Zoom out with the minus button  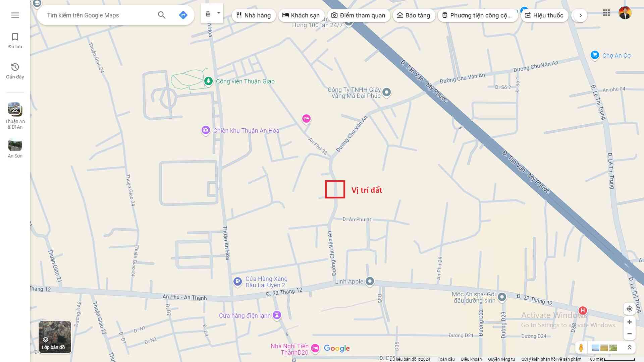(x=630, y=334)
